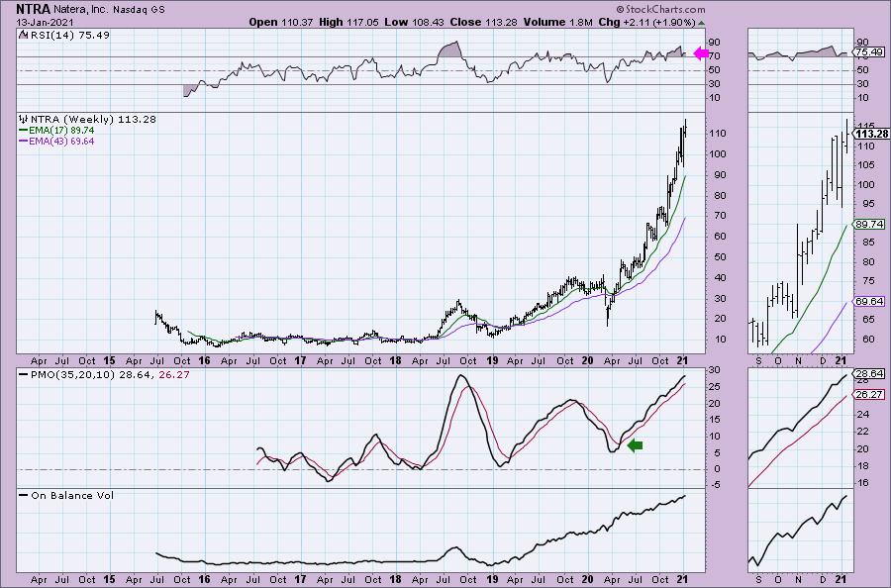Image resolution: width=891 pixels, height=588 pixels.
Task: Select the RSI(14) 75.49 indicator label
Action: (x=68, y=35)
